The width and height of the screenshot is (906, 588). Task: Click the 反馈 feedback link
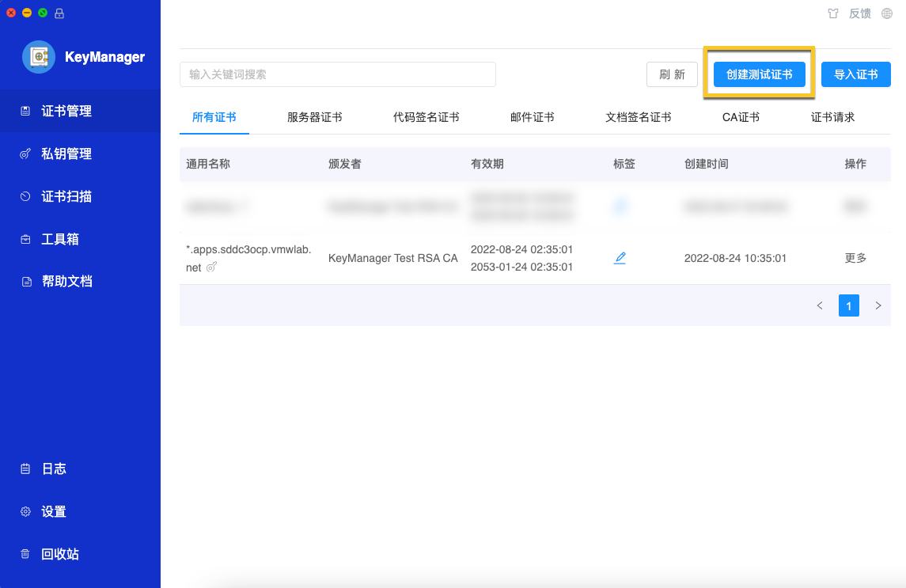click(x=860, y=13)
